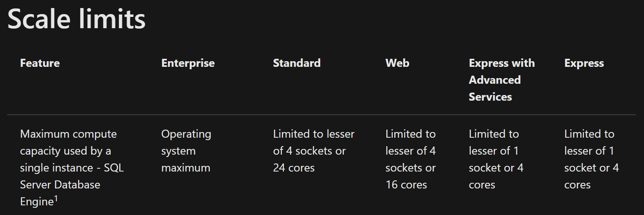
Task: Click the "Scale limits" section heading
Action: 77,19
